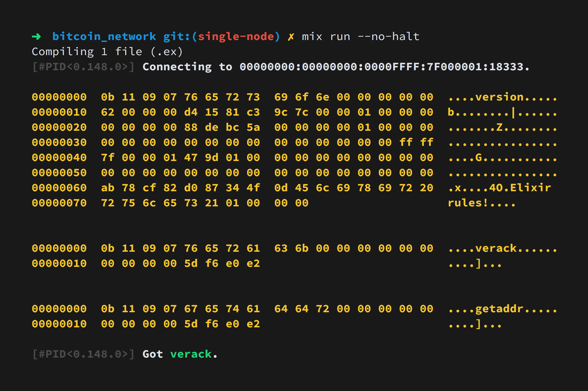Click the green verack word
The height and width of the screenshot is (391, 588).
point(191,354)
